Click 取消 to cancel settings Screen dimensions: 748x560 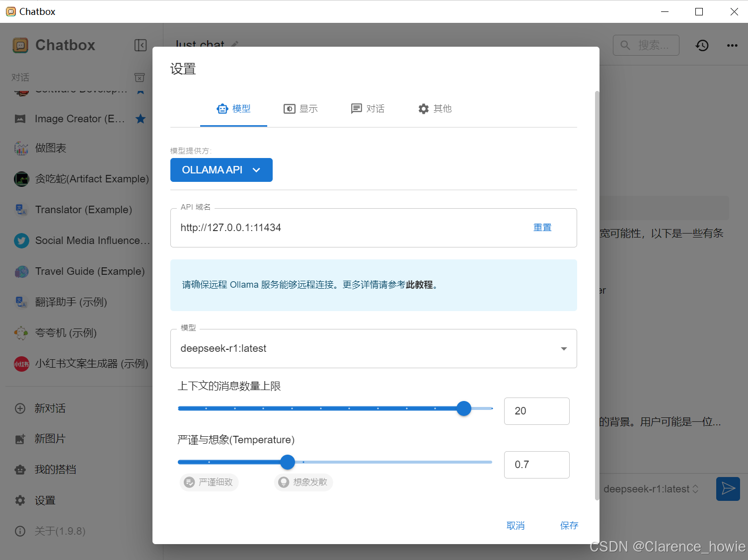pyautogui.click(x=516, y=526)
